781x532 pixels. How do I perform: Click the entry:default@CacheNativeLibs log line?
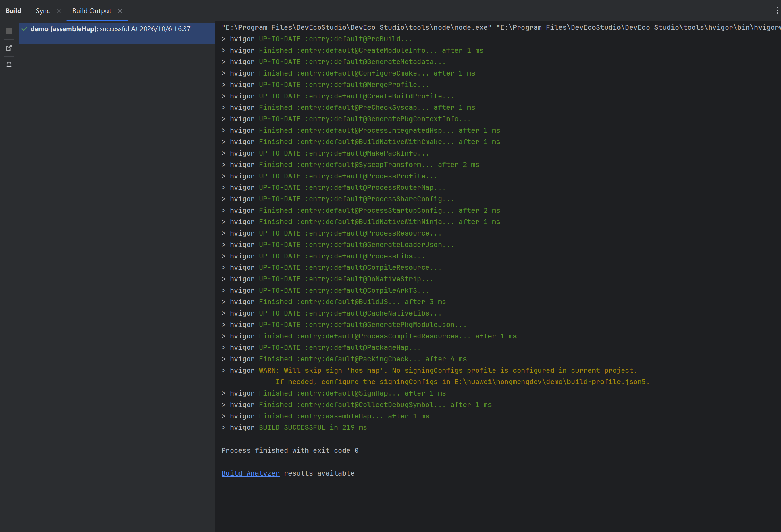point(331,313)
